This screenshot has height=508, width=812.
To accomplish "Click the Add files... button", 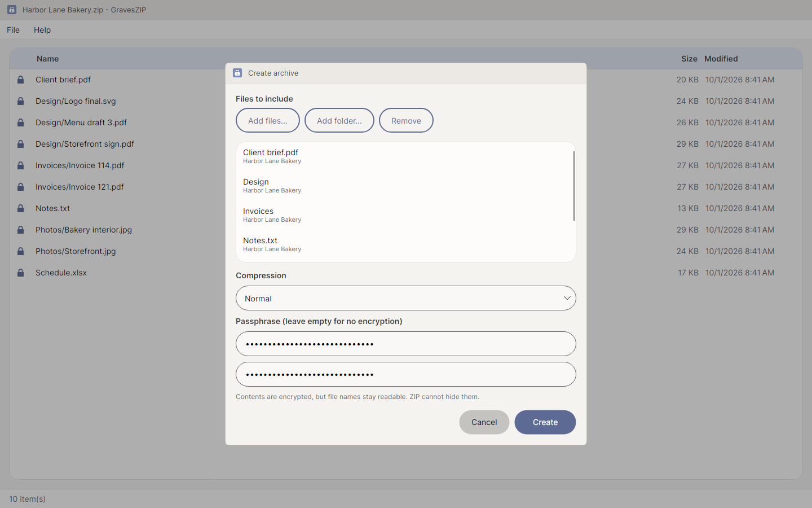I will click(x=268, y=120).
